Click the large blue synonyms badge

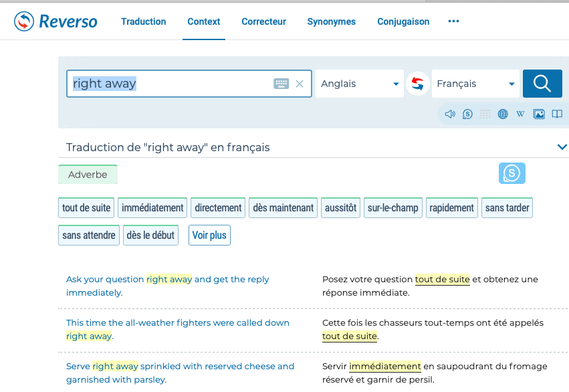pyautogui.click(x=511, y=173)
